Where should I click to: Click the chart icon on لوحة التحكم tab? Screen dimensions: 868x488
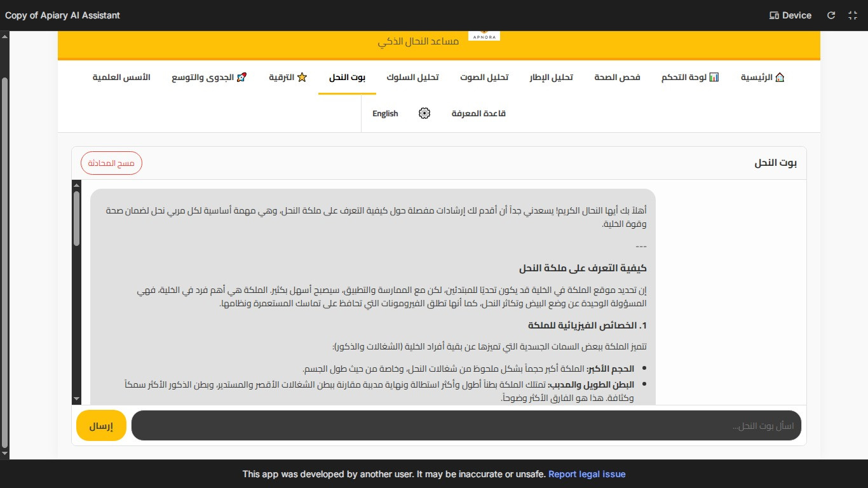[x=715, y=76]
